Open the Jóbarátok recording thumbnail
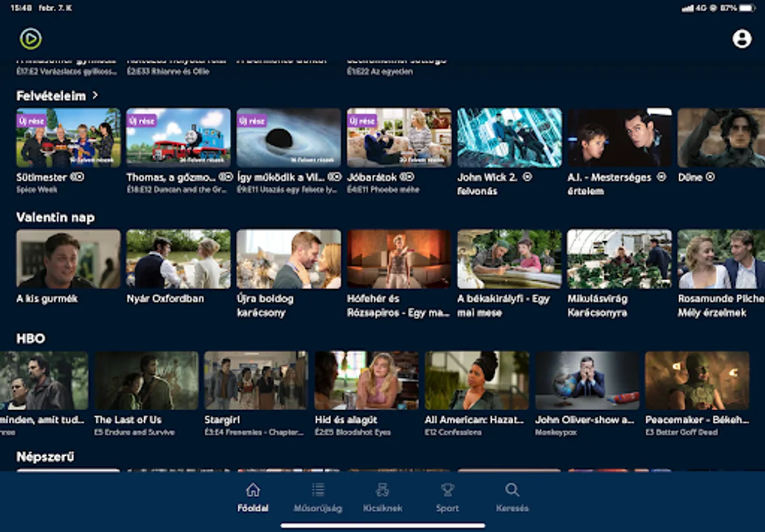The image size is (765, 532). click(x=399, y=138)
